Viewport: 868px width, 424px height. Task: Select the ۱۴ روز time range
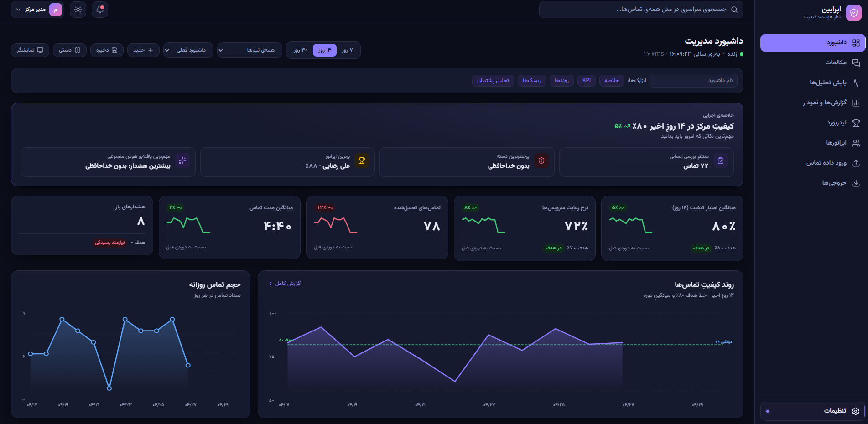tap(325, 50)
